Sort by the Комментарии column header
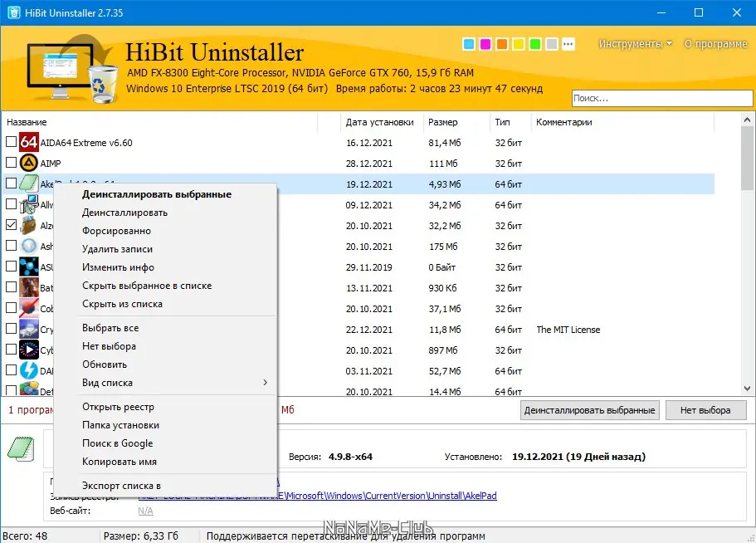The image size is (756, 543). coord(622,122)
